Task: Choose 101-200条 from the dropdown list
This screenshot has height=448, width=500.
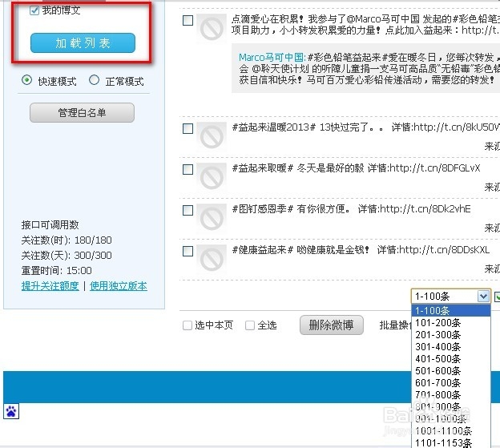Action: pyautogui.click(x=451, y=323)
